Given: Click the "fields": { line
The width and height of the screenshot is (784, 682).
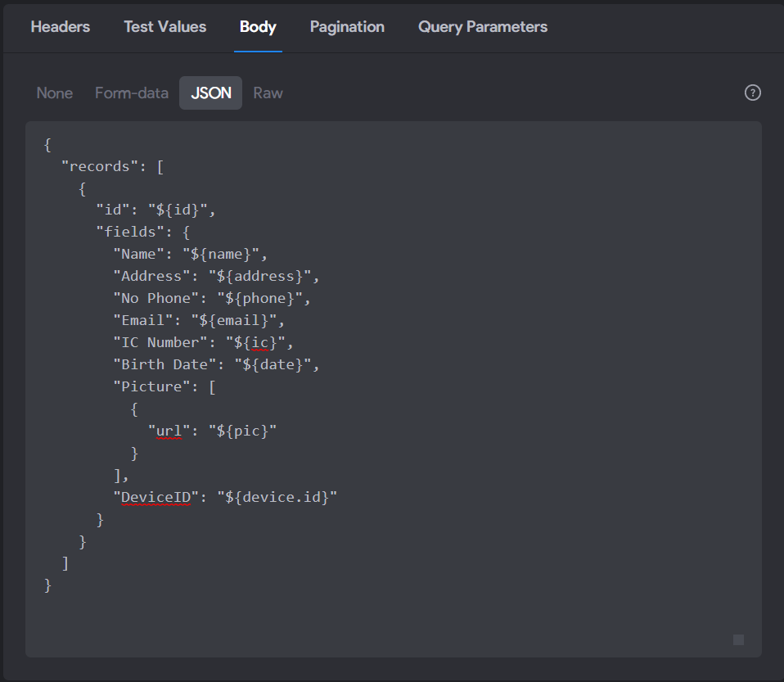Looking at the screenshot, I should click(143, 232).
